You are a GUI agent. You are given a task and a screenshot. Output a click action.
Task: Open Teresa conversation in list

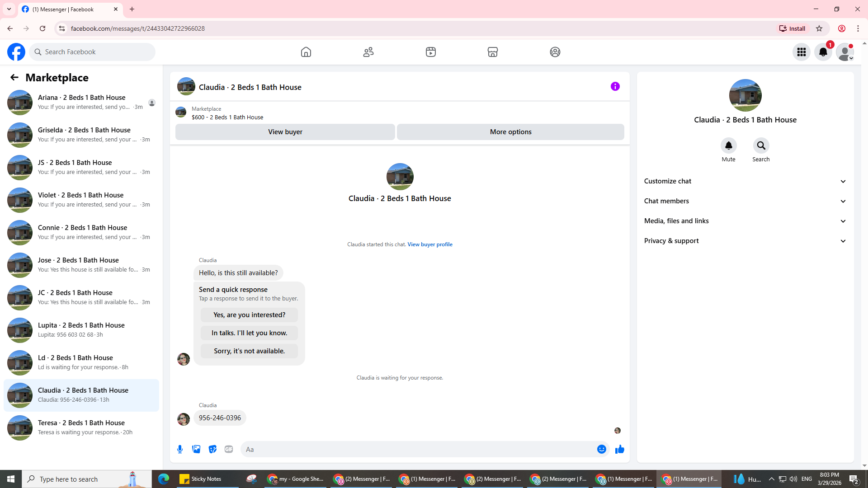81,428
